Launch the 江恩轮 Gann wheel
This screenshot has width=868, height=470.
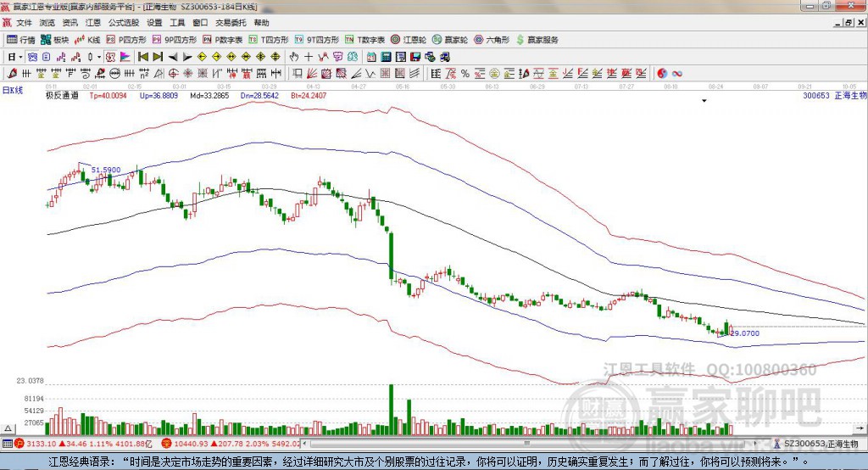tap(409, 40)
